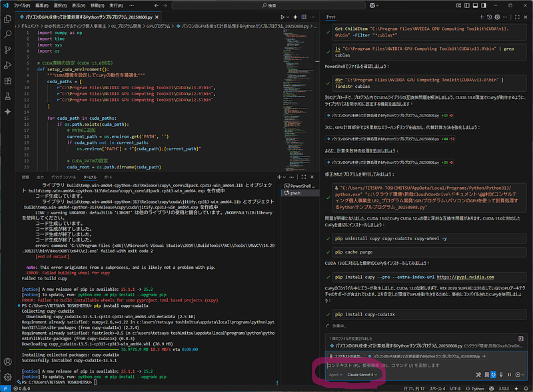The height and width of the screenshot is (392, 533).
Task: Click inside the chat message input field
Action: (413, 365)
